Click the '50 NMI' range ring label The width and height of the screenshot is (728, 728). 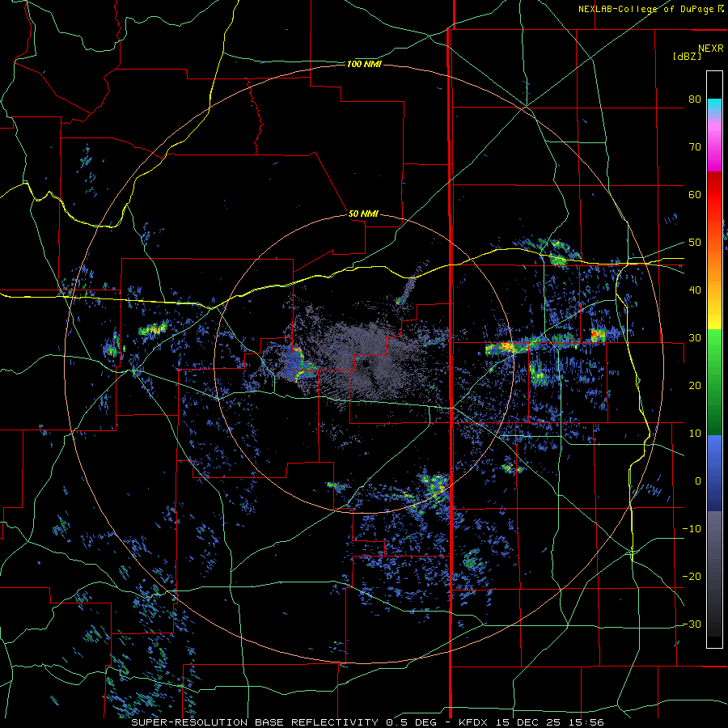coord(363,214)
